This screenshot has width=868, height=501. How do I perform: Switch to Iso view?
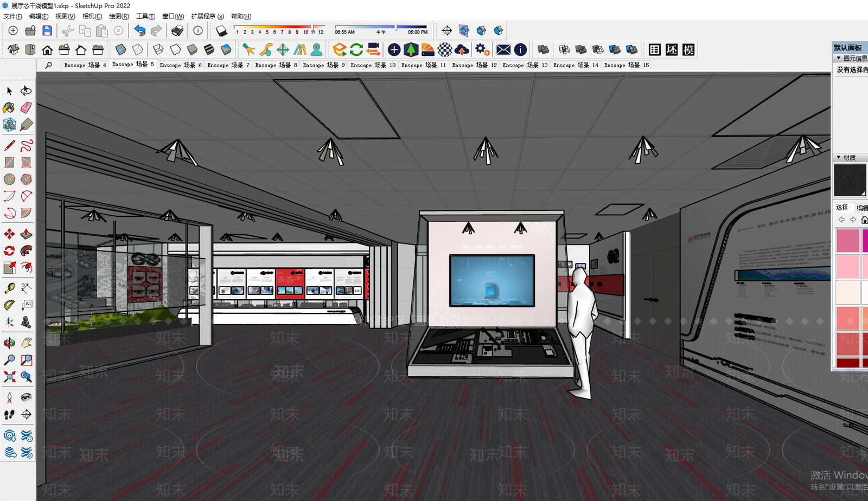[14, 50]
